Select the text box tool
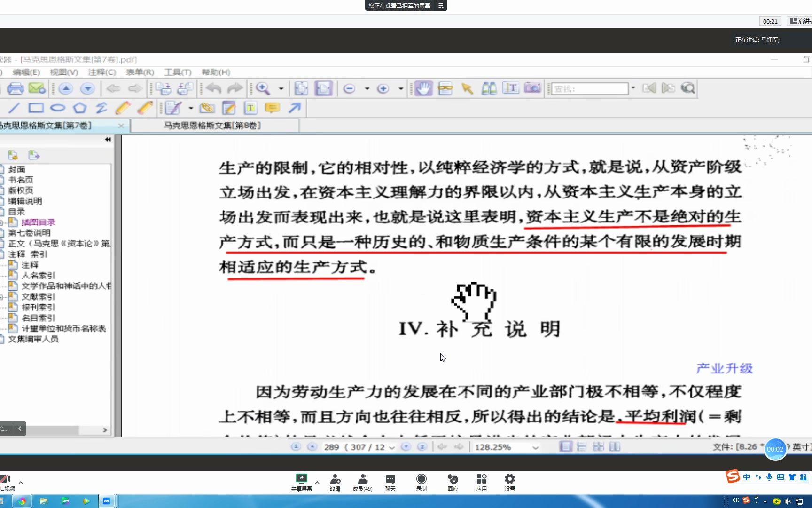This screenshot has height=508, width=812. pyautogui.click(x=251, y=108)
